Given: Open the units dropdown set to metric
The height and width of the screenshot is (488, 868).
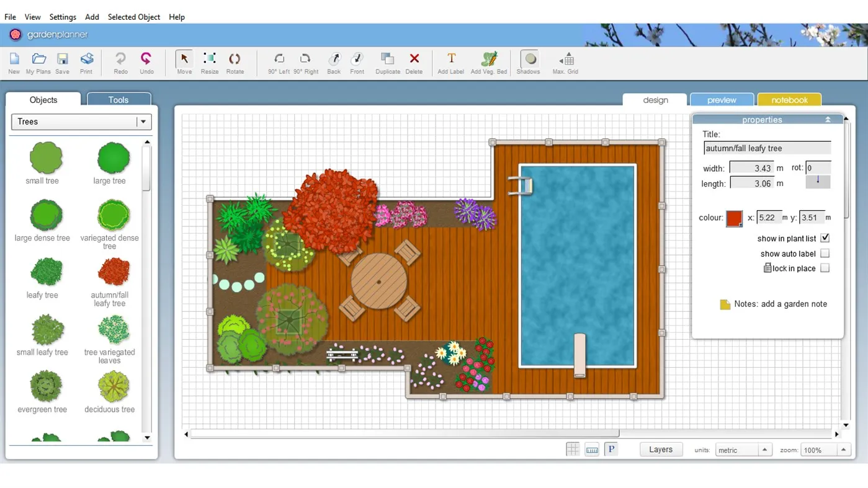Looking at the screenshot, I should [764, 450].
